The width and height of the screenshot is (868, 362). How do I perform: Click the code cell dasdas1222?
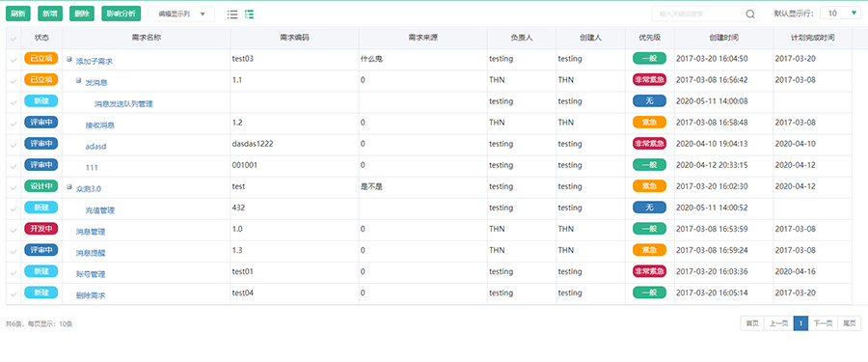253,144
